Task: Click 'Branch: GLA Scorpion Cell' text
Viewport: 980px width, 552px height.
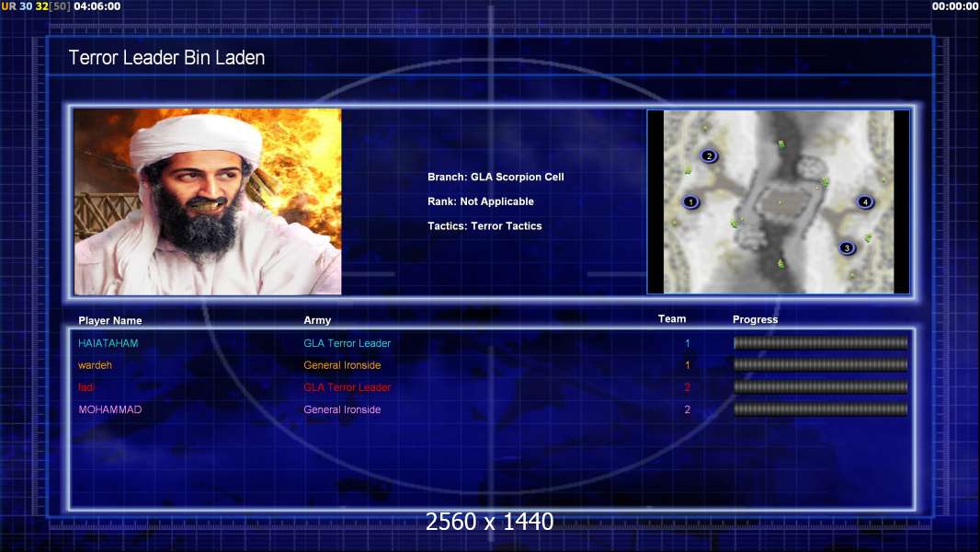Action: (496, 177)
